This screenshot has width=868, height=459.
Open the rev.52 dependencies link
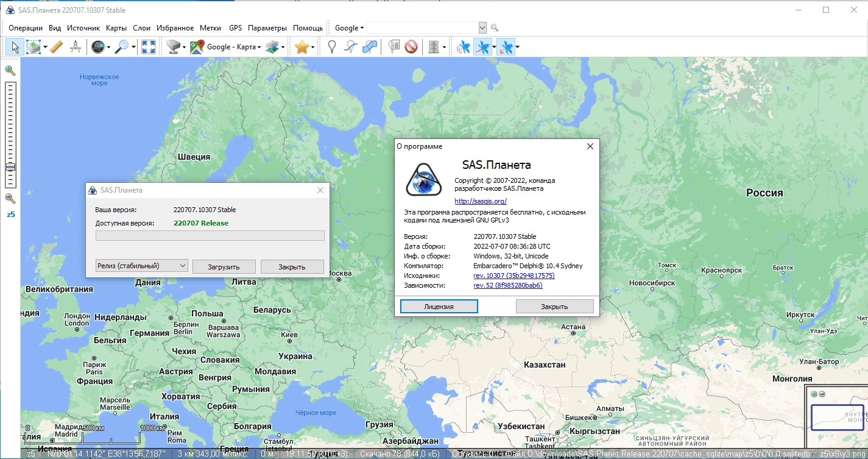tap(508, 285)
